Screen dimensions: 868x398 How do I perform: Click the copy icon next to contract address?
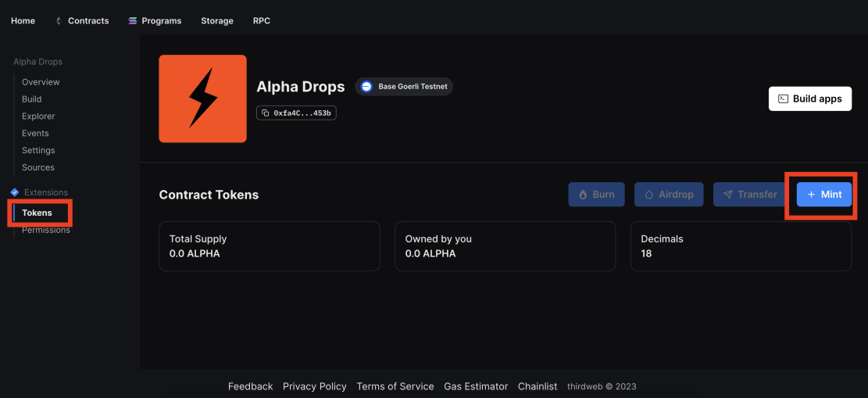[265, 113]
